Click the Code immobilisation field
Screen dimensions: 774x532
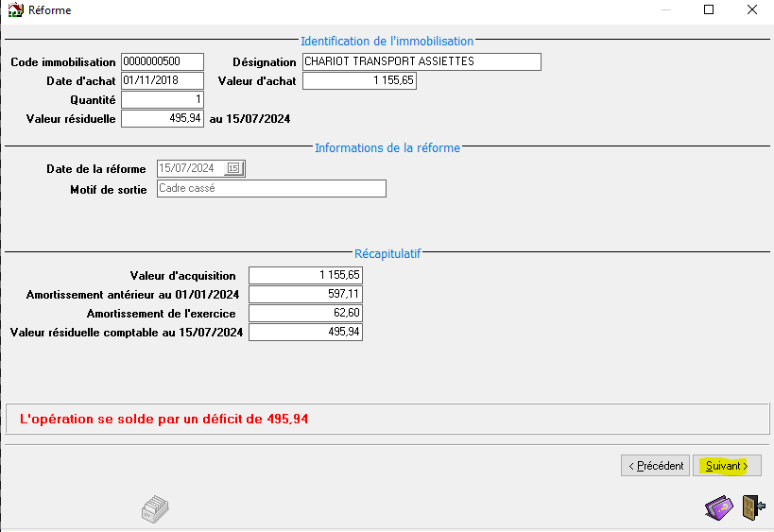(163, 62)
